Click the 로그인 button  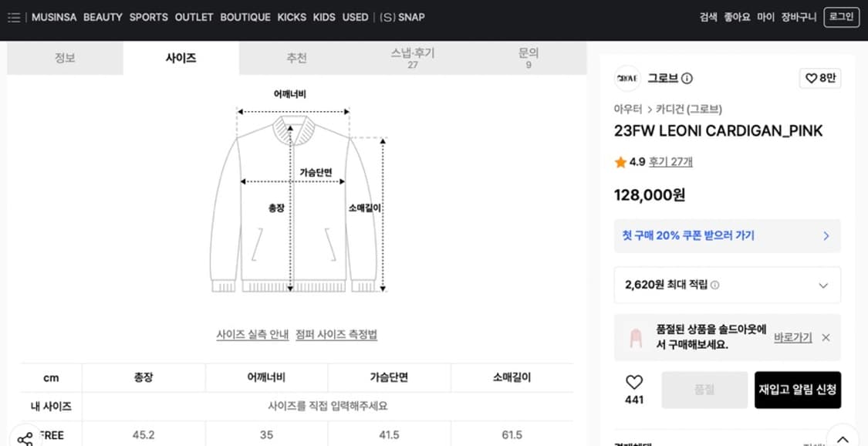(842, 17)
